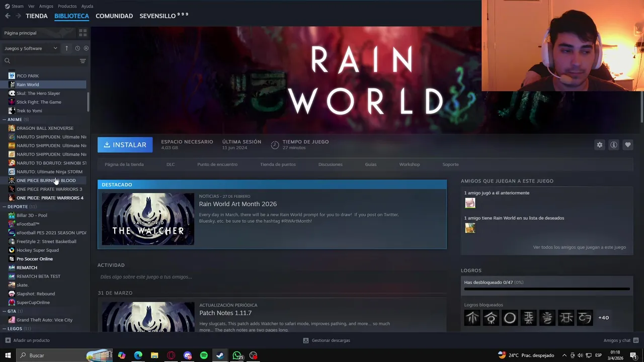Screen dimensions: 644x362
Task: Click the INSTALAR button
Action: pos(125,145)
